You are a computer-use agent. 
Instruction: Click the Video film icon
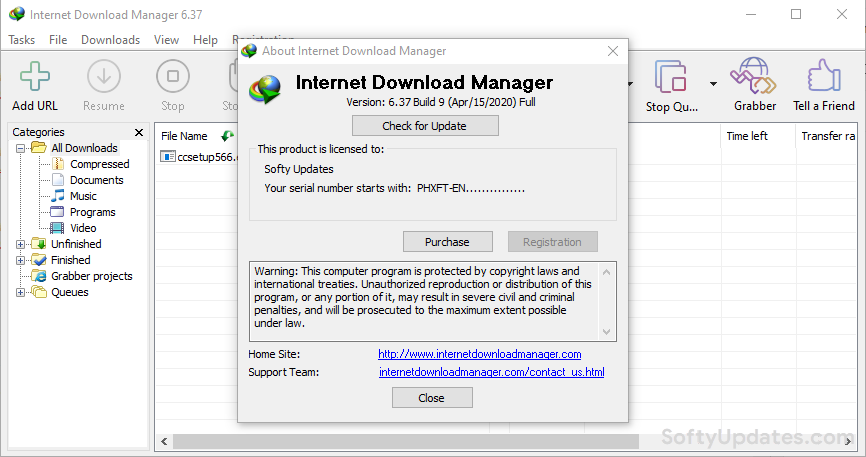click(57, 228)
